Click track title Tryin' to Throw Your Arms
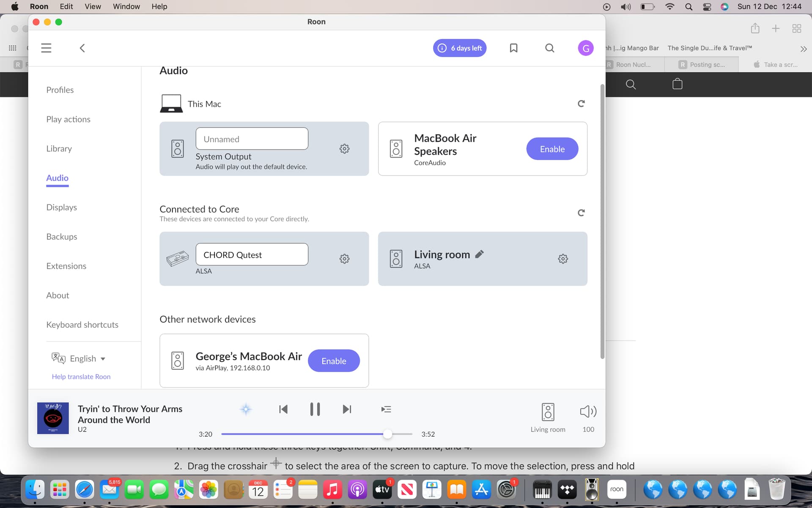Screen dimensions: 812x508 tap(130, 414)
